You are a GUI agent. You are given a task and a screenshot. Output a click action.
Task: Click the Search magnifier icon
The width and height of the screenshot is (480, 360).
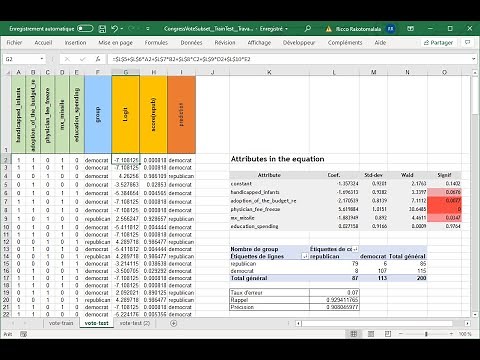click(308, 29)
